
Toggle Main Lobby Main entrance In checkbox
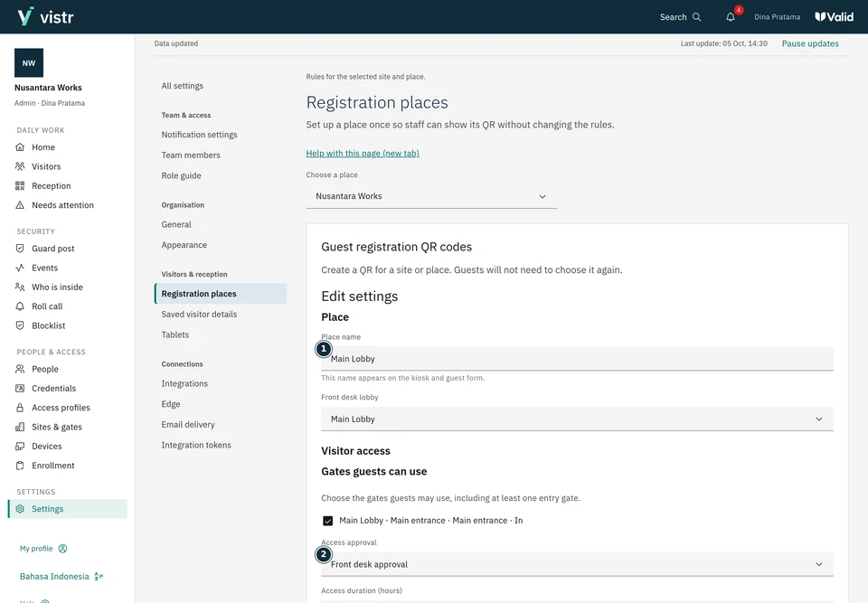tap(327, 521)
